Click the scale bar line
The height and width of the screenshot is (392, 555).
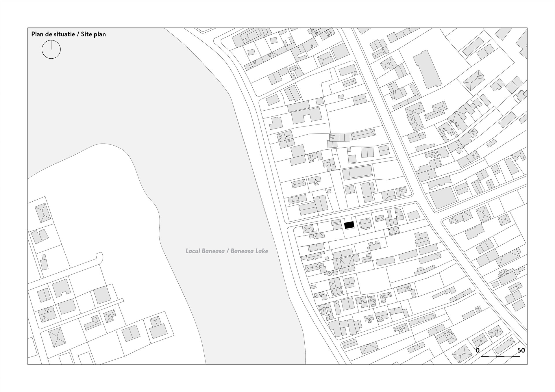click(500, 356)
